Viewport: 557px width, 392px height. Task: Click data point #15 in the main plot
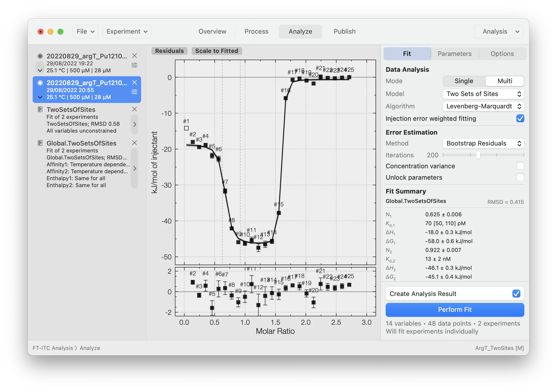click(x=279, y=213)
